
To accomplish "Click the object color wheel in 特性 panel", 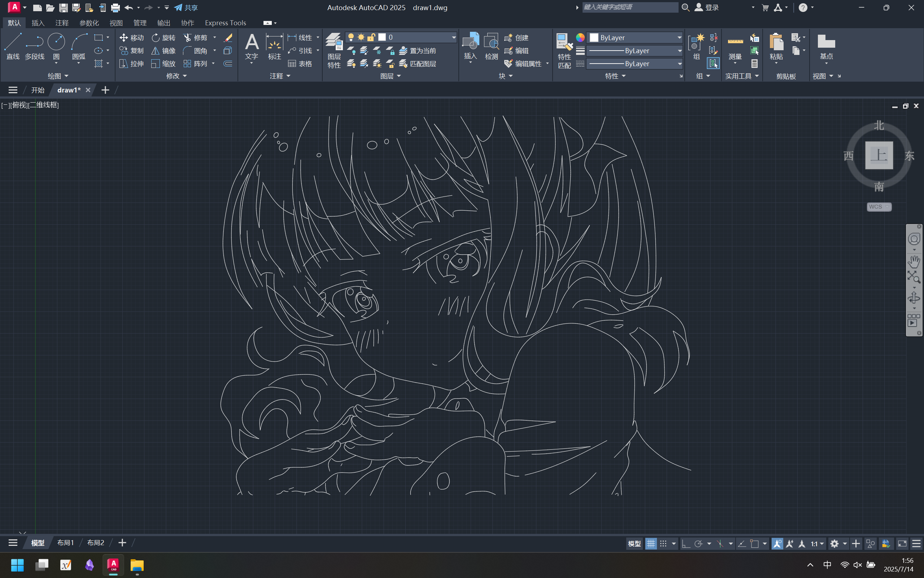I will (580, 38).
